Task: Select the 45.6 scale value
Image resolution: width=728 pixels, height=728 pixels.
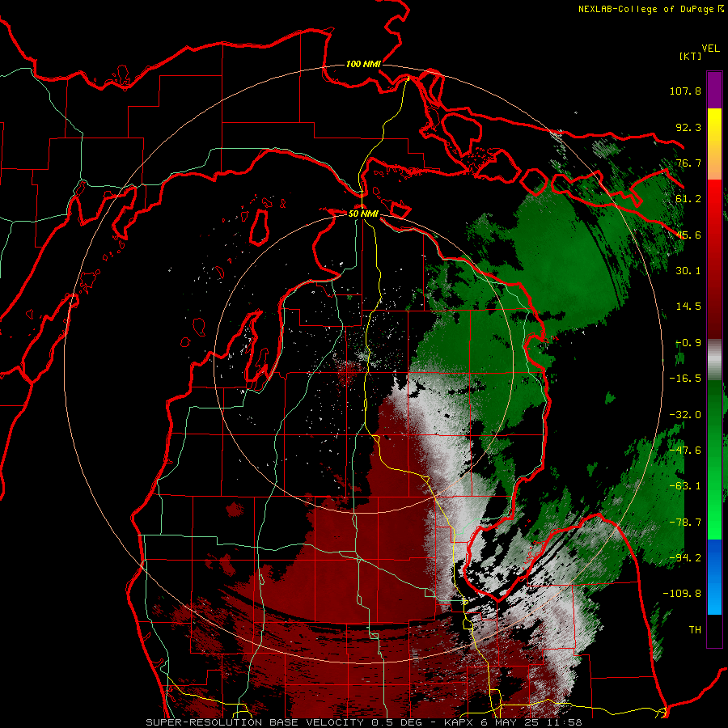Action: (x=688, y=235)
